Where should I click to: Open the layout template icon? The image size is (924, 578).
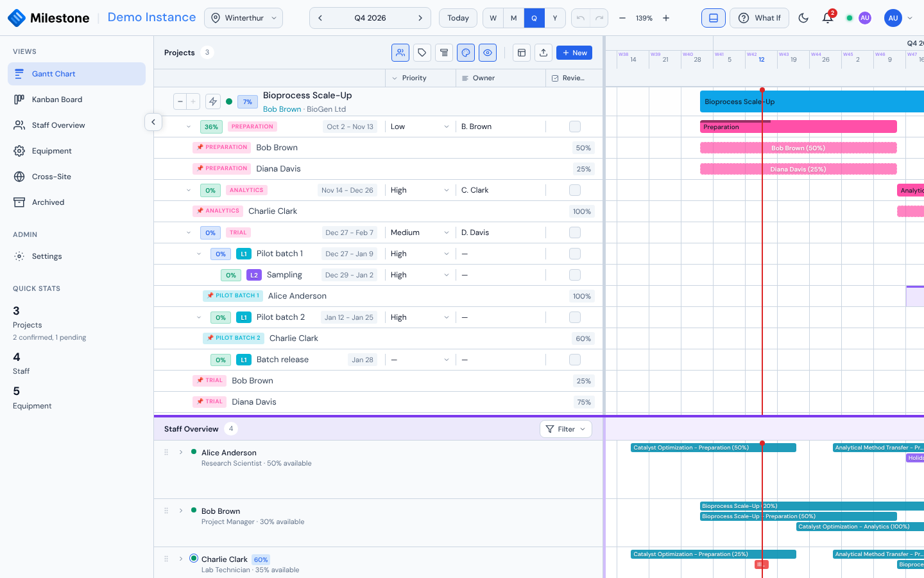(x=522, y=53)
